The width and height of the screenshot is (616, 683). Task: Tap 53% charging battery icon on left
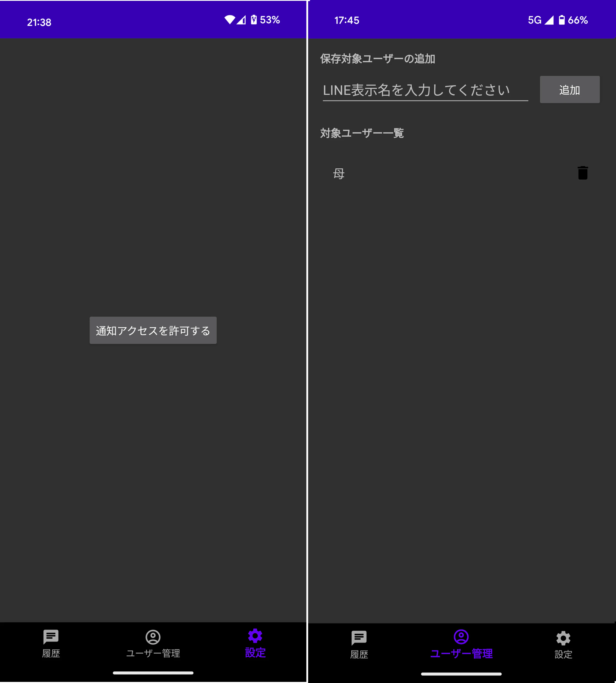coord(254,20)
